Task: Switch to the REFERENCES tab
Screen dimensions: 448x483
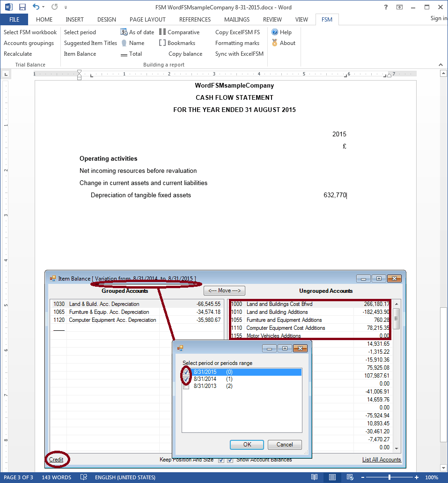Action: pos(195,19)
